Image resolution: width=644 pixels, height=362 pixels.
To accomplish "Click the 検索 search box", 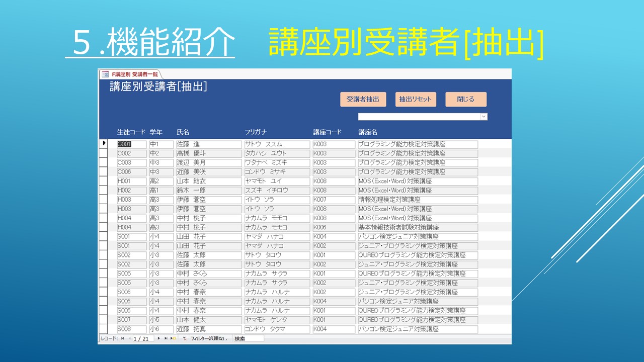I will pyautogui.click(x=248, y=339).
